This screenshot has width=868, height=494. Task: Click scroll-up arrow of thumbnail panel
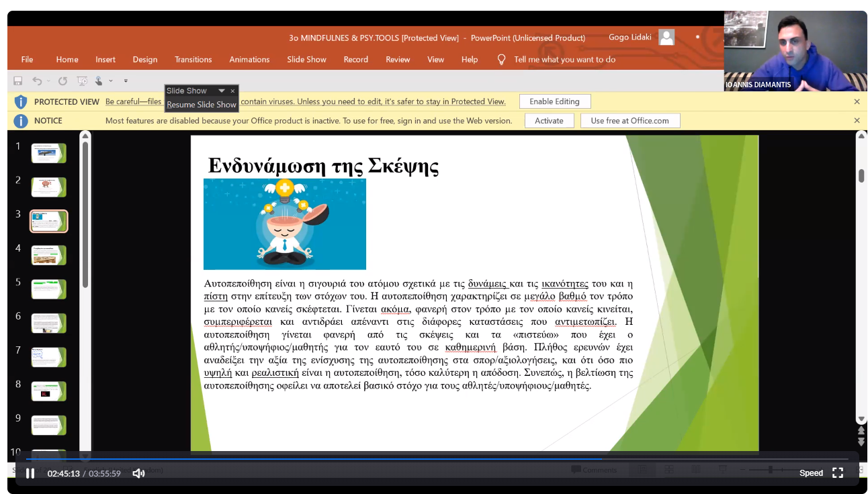[85, 136]
